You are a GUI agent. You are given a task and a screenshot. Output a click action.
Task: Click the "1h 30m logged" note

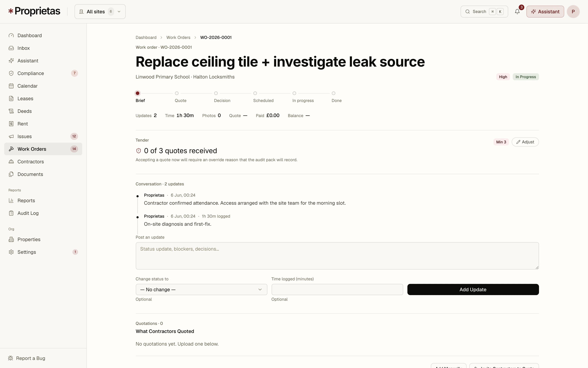click(216, 216)
